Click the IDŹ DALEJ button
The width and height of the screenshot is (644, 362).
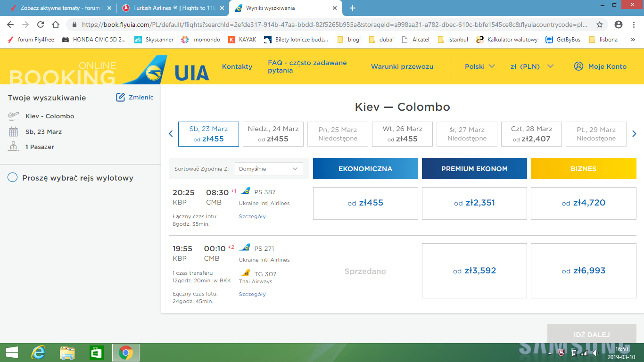pyautogui.click(x=592, y=334)
